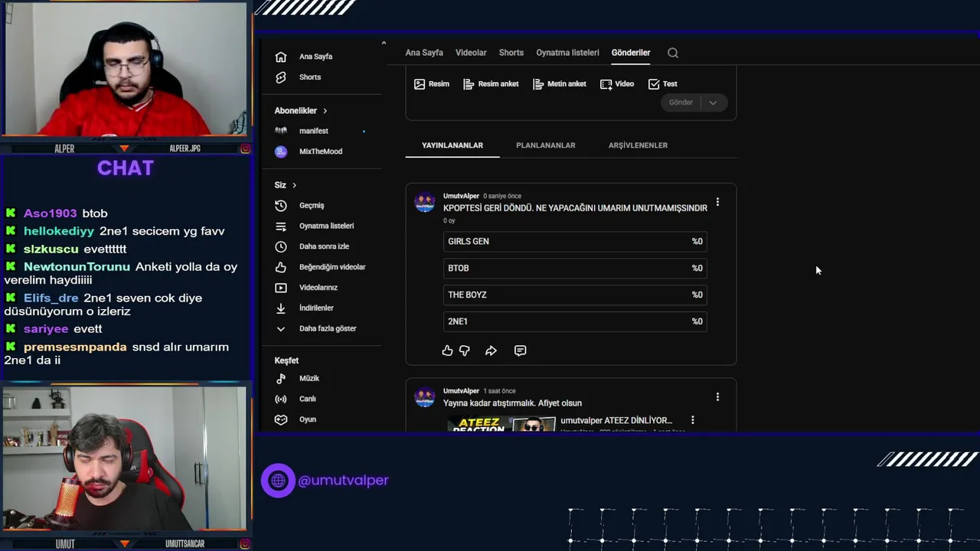
Task: Open options menu of the Afiyet olsun post
Action: pyautogui.click(x=717, y=397)
